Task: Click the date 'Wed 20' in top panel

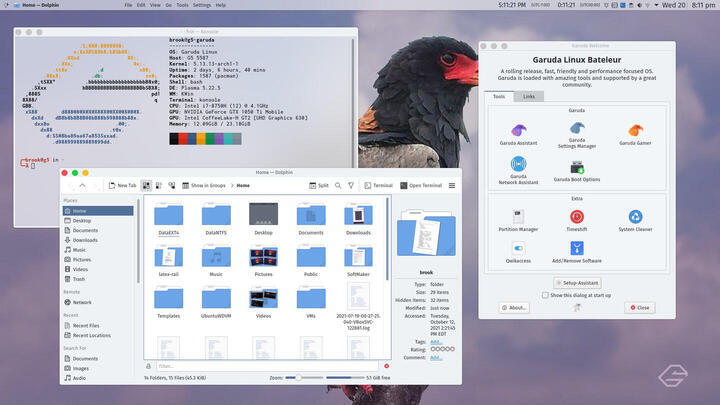Action: [674, 5]
